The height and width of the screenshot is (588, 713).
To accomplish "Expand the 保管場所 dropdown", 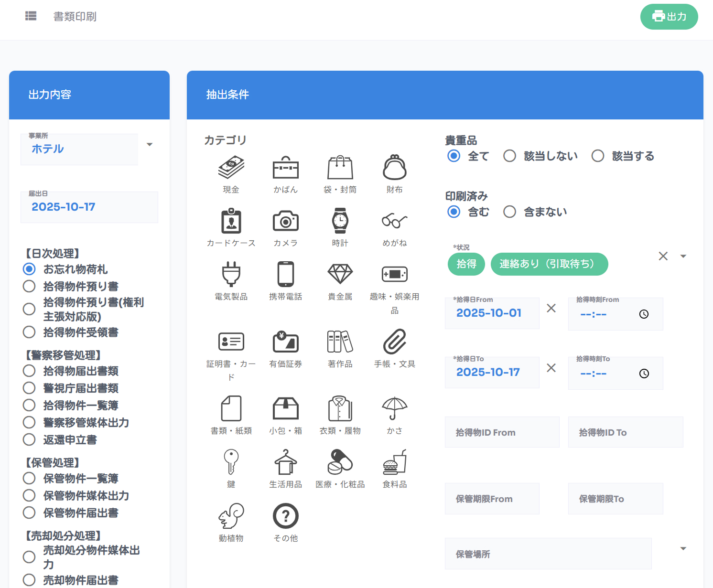I will (683, 549).
